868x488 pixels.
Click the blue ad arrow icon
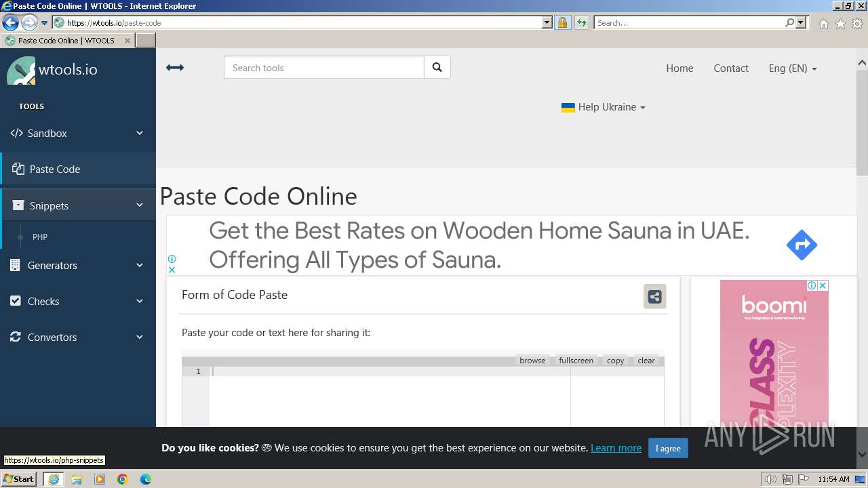click(802, 245)
